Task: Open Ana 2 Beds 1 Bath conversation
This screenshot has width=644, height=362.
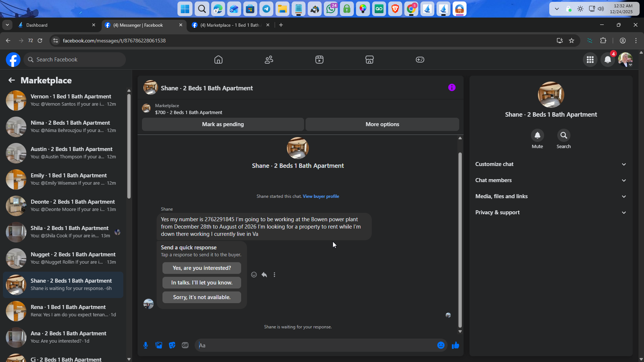Action: pyautogui.click(x=63, y=337)
